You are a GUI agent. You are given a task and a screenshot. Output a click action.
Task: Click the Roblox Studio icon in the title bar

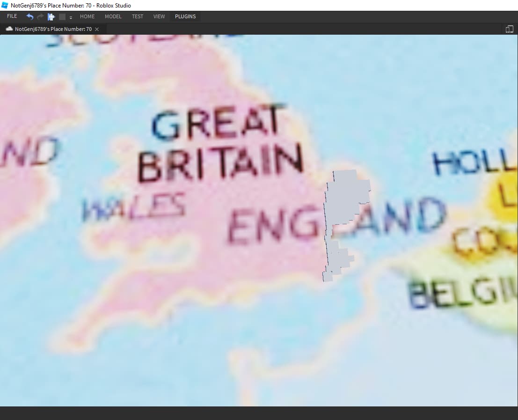(x=4, y=5)
